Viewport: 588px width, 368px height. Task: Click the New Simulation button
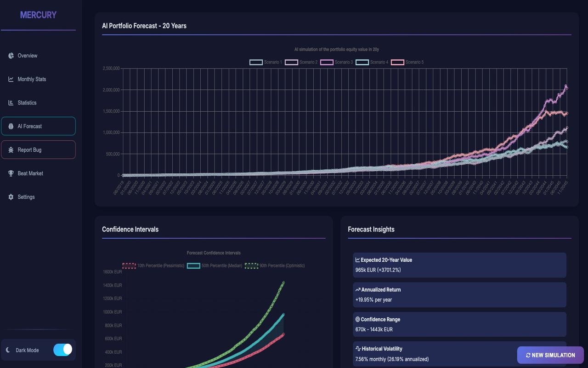point(550,355)
